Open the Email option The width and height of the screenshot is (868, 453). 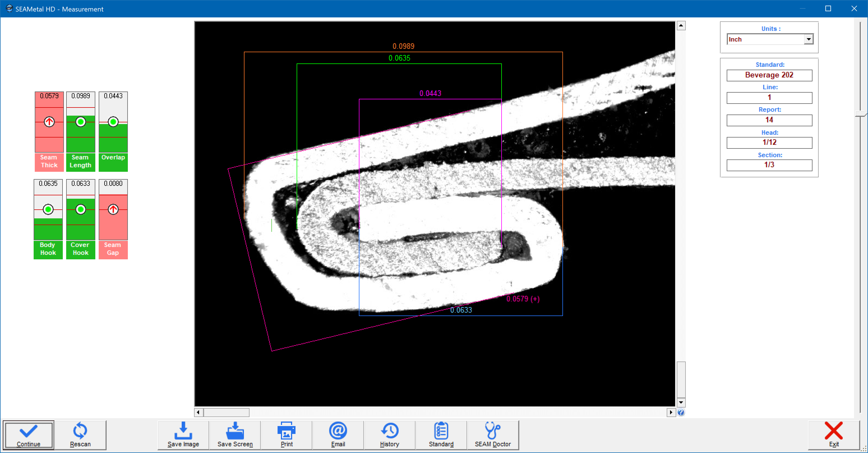coord(338,435)
